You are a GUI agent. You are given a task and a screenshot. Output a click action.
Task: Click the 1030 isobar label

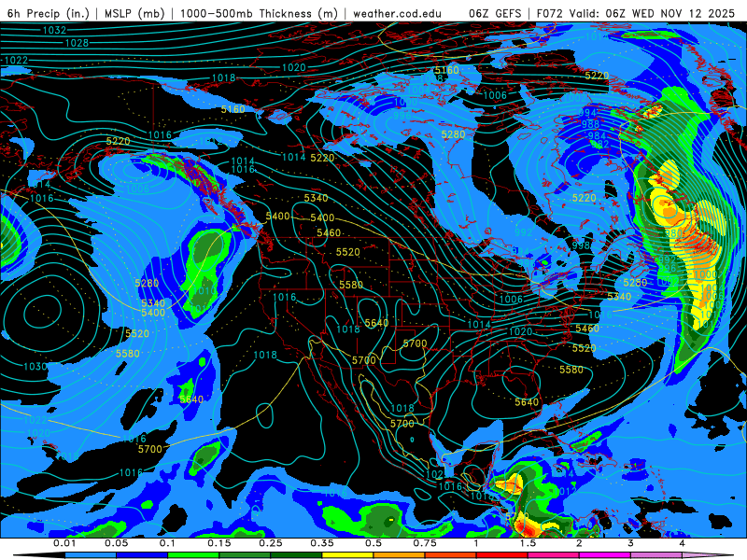(x=35, y=366)
